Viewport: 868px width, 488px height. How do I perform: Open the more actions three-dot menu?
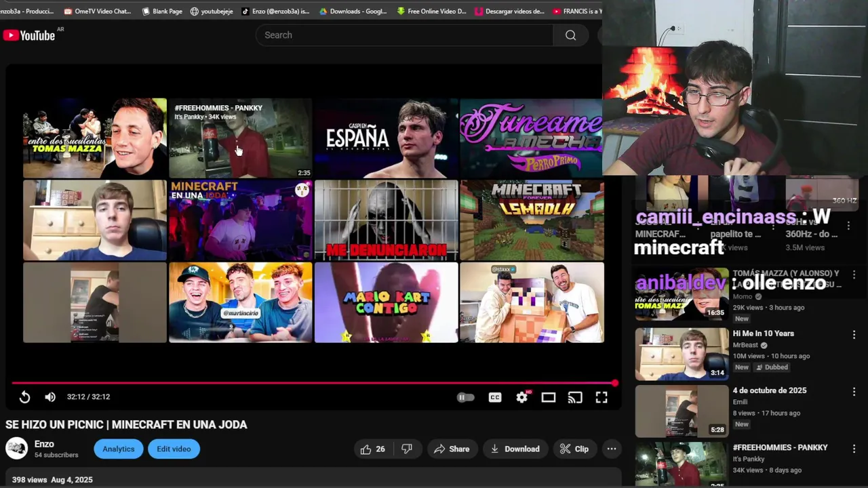coord(612,449)
